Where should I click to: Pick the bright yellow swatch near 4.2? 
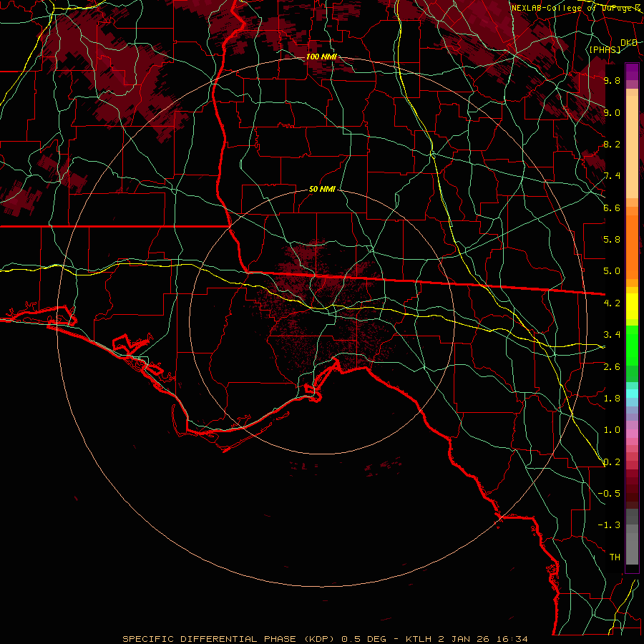click(x=632, y=306)
